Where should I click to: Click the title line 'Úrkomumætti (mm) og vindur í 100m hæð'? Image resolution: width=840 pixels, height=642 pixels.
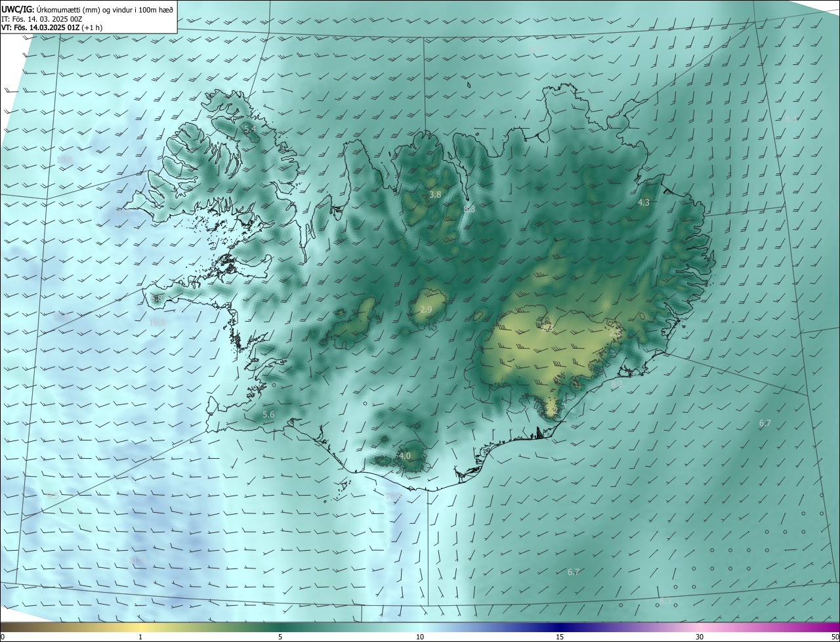tap(105, 9)
